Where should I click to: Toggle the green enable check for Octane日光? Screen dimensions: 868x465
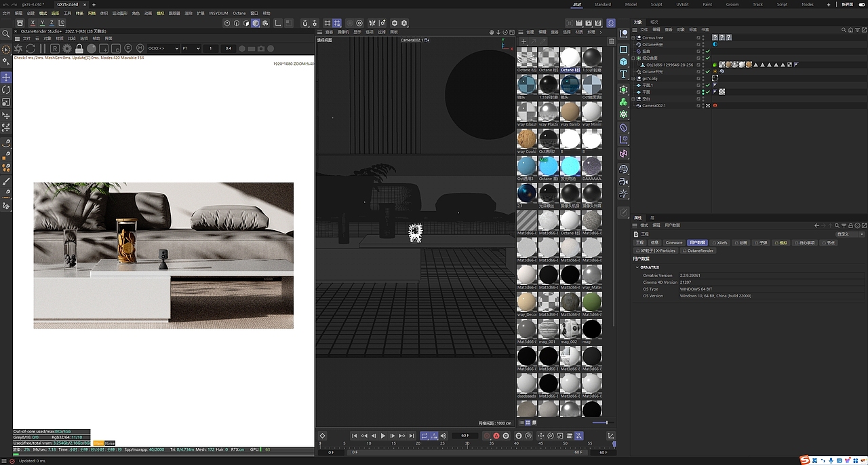tap(707, 72)
